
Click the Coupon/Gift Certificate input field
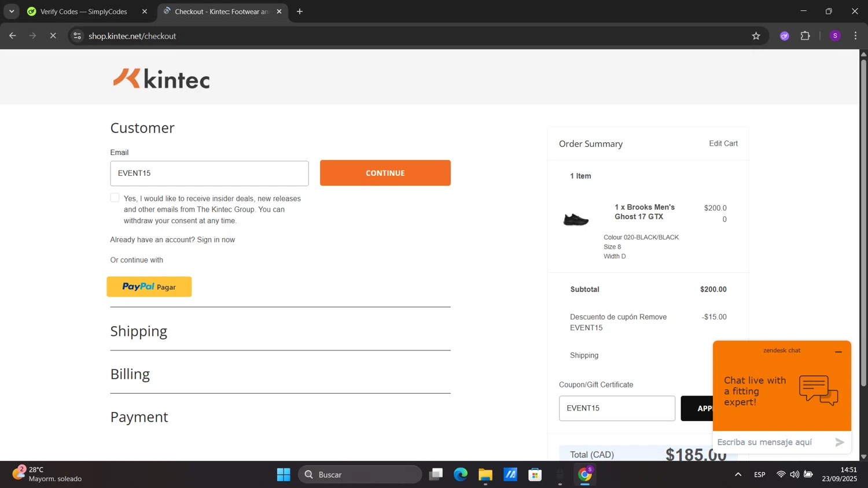pos(617,408)
